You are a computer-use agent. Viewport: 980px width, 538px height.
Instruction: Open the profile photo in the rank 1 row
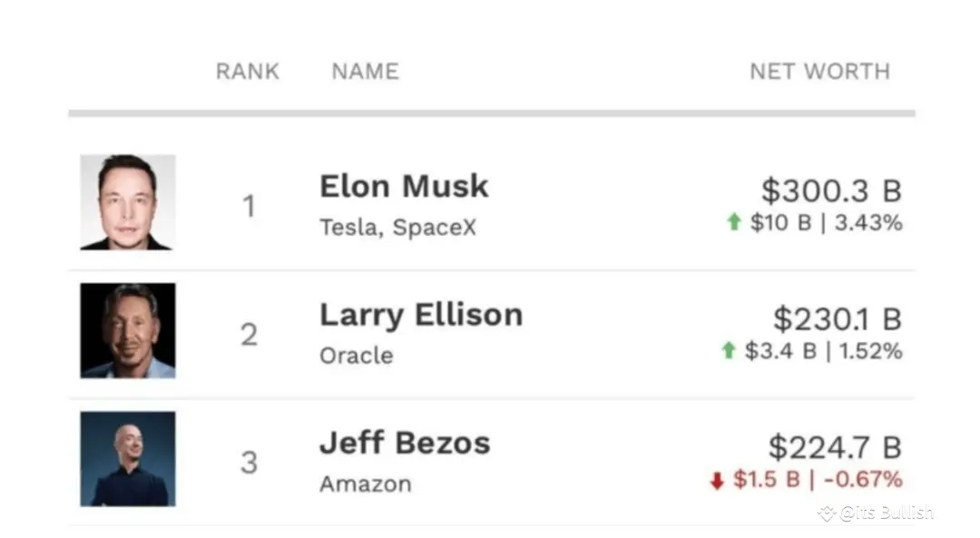point(127,202)
